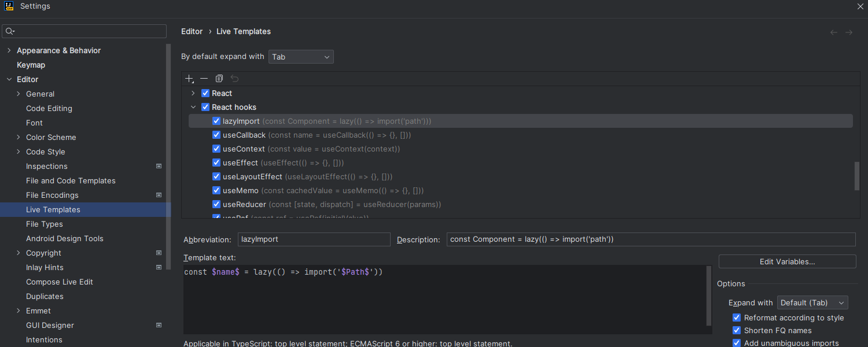Open Keymap settings page
This screenshot has height=347, width=868.
point(31,65)
